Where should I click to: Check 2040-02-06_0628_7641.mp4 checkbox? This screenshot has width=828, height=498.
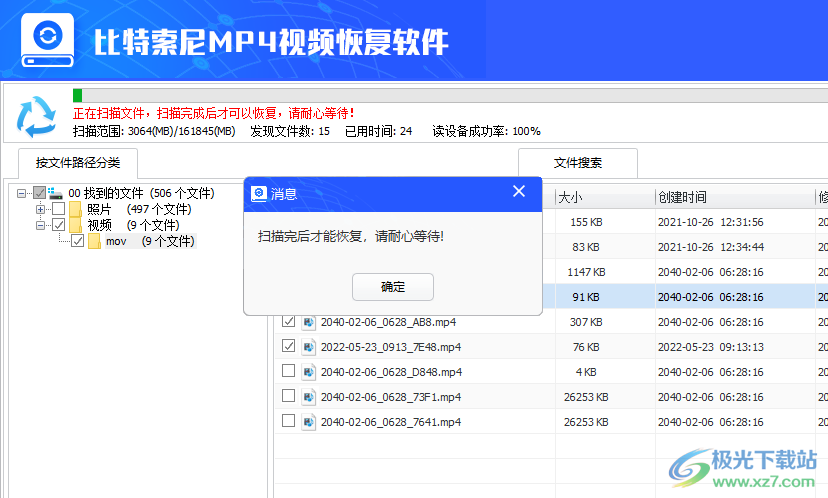288,421
